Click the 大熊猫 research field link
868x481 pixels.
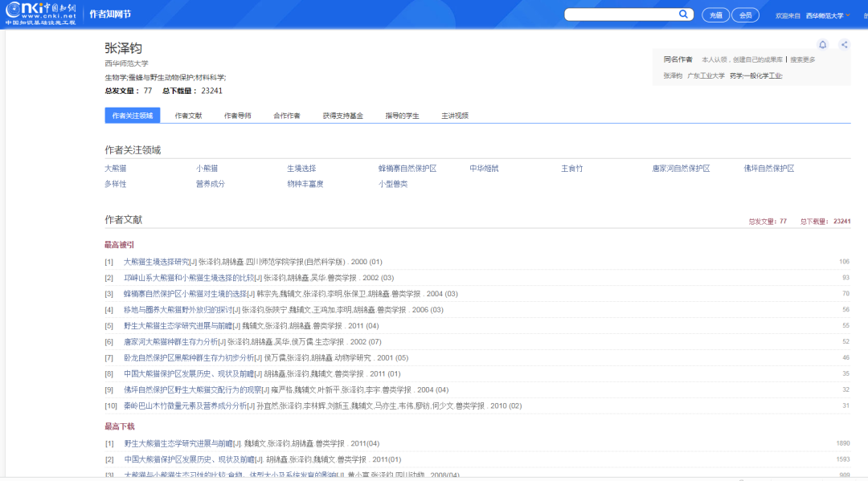pos(115,169)
